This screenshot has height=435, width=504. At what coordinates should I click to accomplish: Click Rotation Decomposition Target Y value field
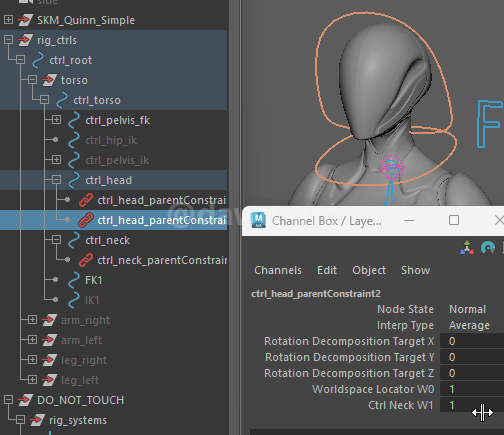pyautogui.click(x=472, y=357)
